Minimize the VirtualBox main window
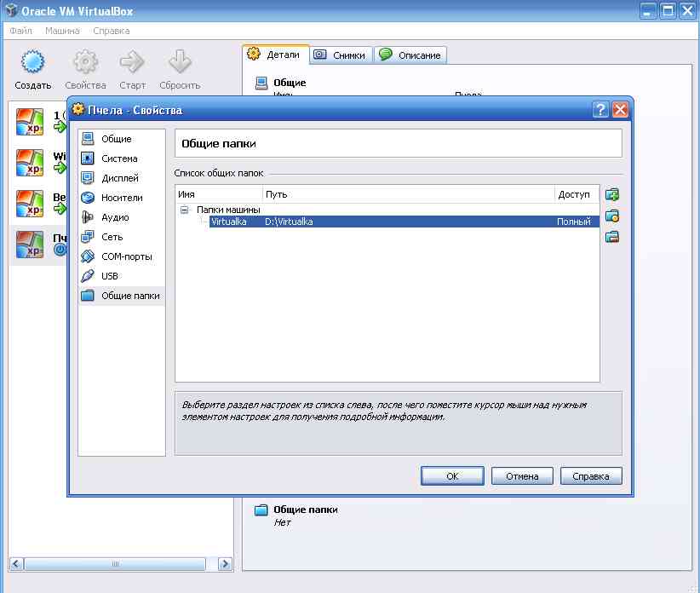Image resolution: width=700 pixels, height=593 pixels. point(648,11)
